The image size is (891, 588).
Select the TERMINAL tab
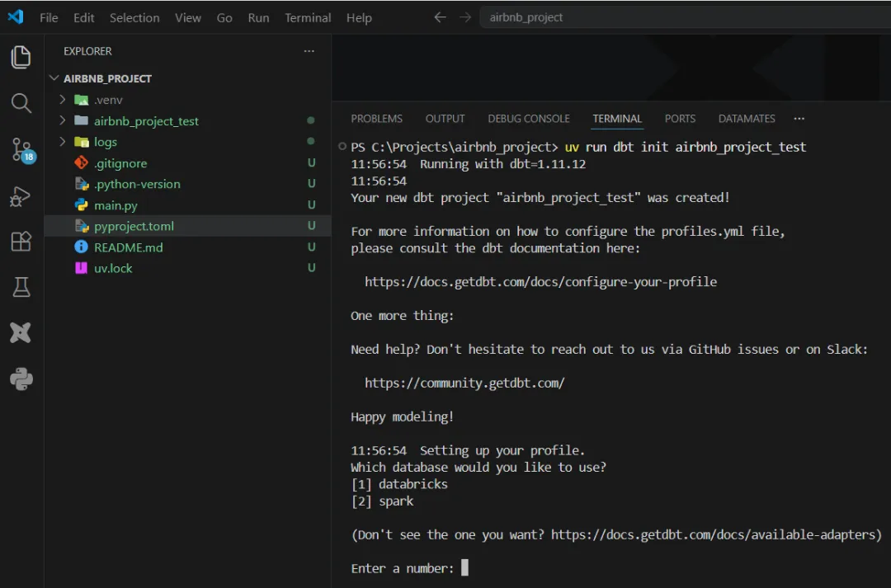[x=617, y=119]
